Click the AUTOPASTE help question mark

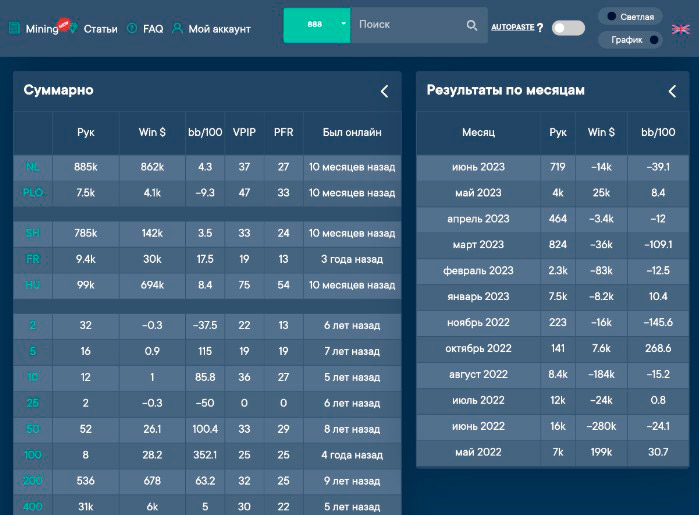[540, 28]
